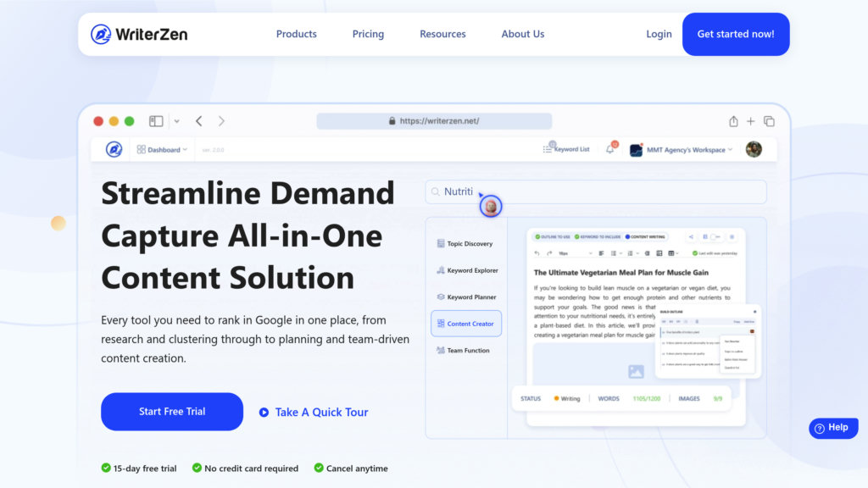Viewport: 868px width, 488px height.
Task: Open the Products menu
Action: [x=296, y=34]
